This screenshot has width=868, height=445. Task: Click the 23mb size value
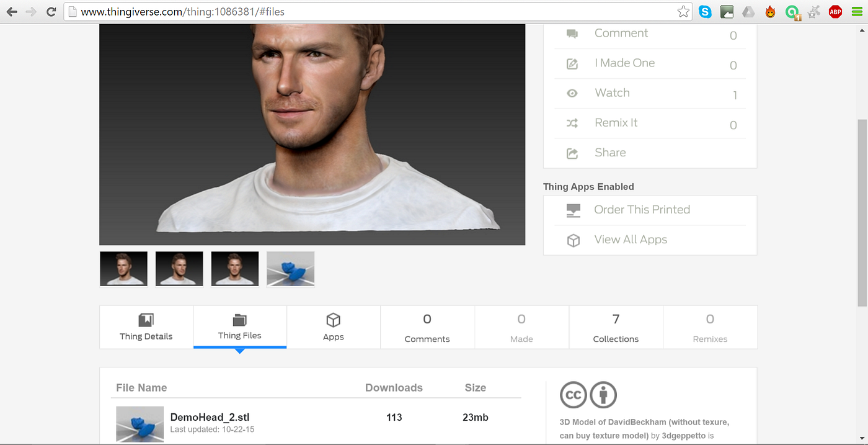coord(476,418)
